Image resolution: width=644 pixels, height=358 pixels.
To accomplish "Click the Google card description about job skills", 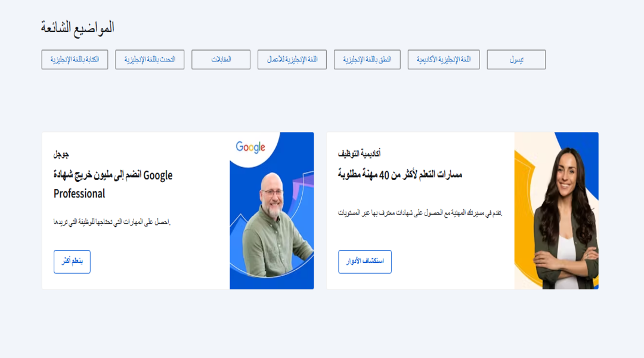I will pos(112,222).
